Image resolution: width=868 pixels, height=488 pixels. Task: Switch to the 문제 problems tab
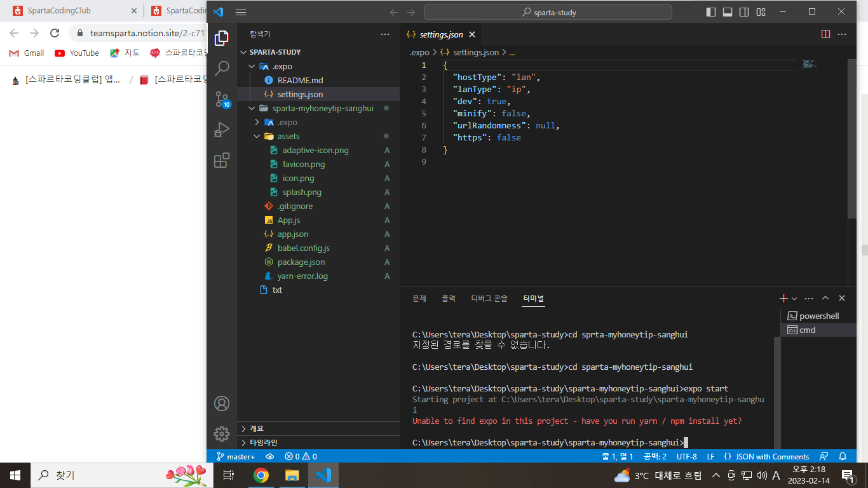pyautogui.click(x=419, y=298)
